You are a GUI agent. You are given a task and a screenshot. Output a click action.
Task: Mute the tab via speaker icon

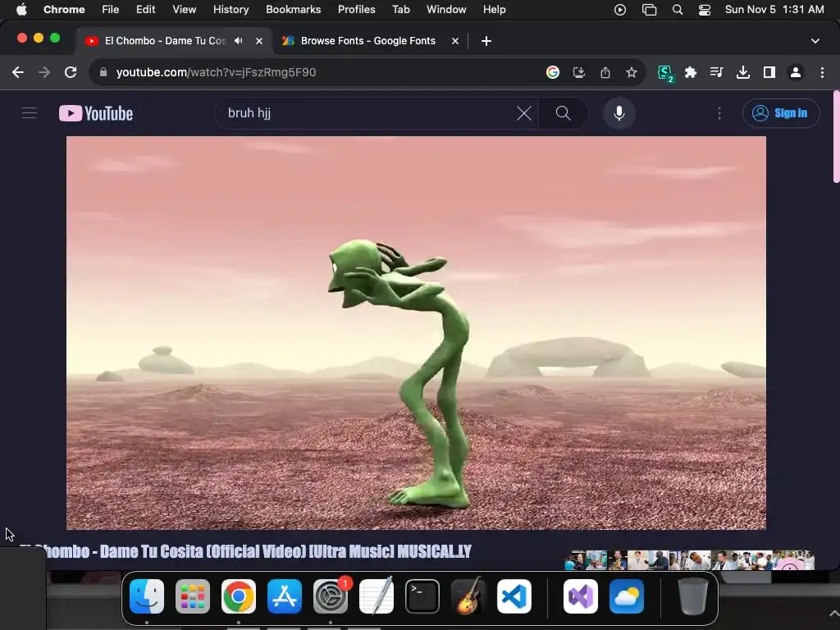(239, 41)
